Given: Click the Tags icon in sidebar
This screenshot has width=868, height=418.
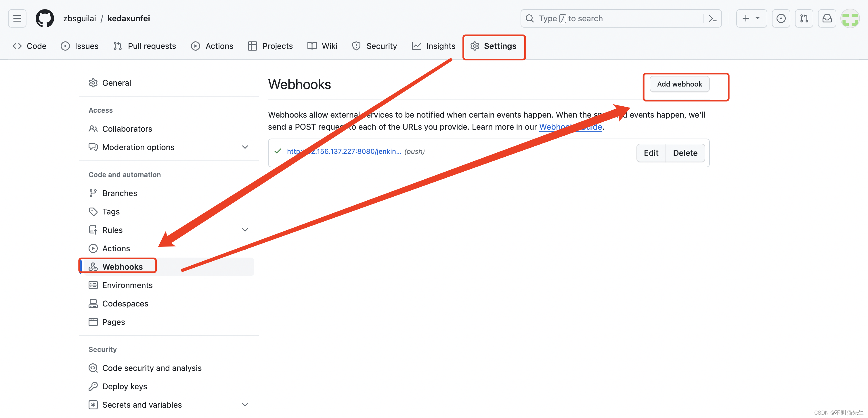Looking at the screenshot, I should click(x=92, y=211).
